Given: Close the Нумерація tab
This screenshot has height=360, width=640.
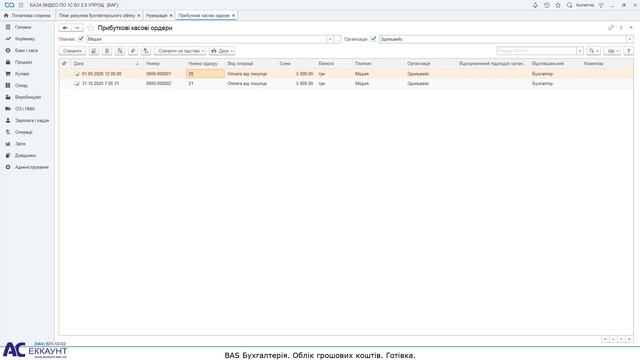Looking at the screenshot, I should (171, 16).
